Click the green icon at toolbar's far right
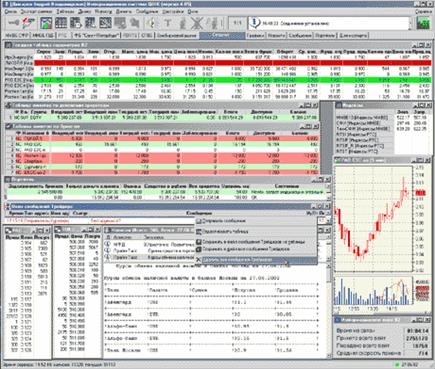The height and width of the screenshot is (369, 435). click(x=423, y=23)
